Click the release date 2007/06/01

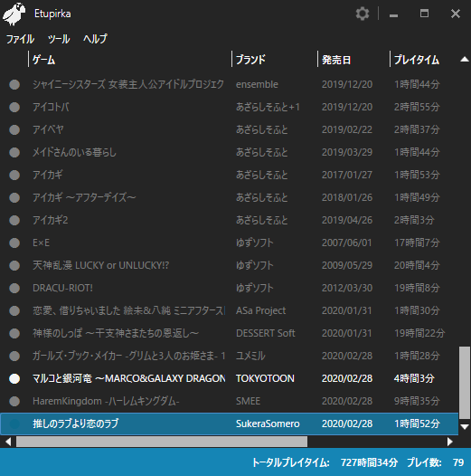(x=346, y=243)
